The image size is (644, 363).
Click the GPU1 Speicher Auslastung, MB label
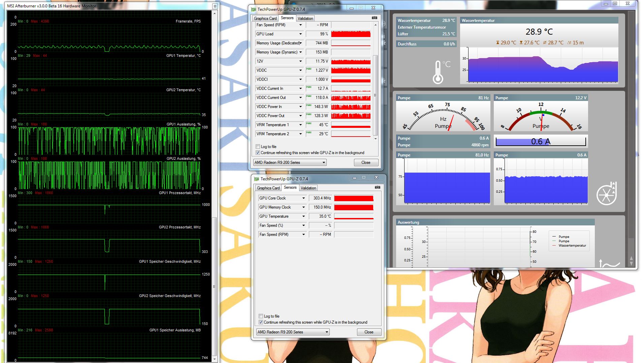175,330
